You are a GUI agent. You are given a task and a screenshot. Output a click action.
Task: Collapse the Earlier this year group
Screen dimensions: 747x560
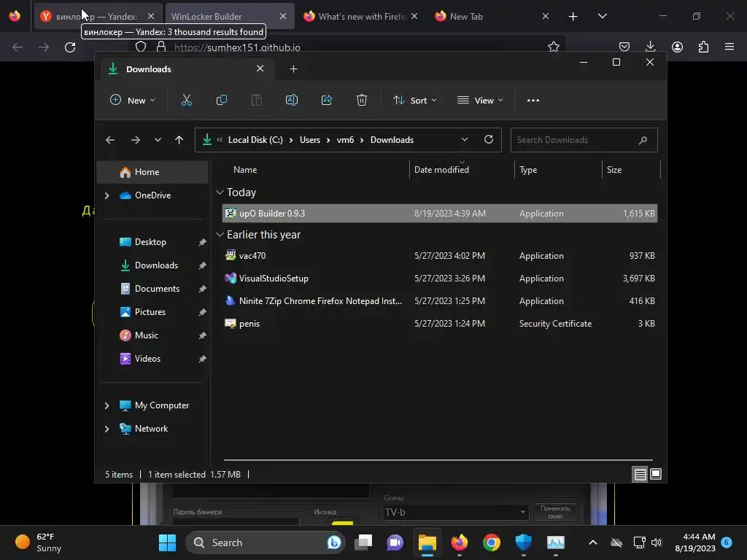220,235
